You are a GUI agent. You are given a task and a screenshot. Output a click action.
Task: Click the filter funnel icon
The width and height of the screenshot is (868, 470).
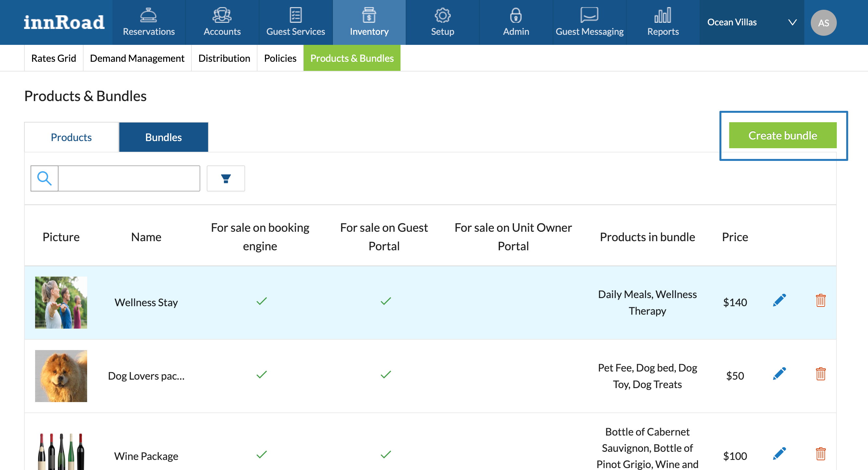click(x=225, y=178)
